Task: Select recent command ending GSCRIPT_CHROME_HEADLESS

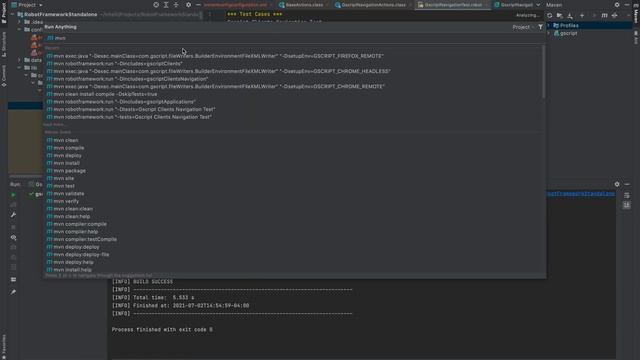Action: [218, 71]
